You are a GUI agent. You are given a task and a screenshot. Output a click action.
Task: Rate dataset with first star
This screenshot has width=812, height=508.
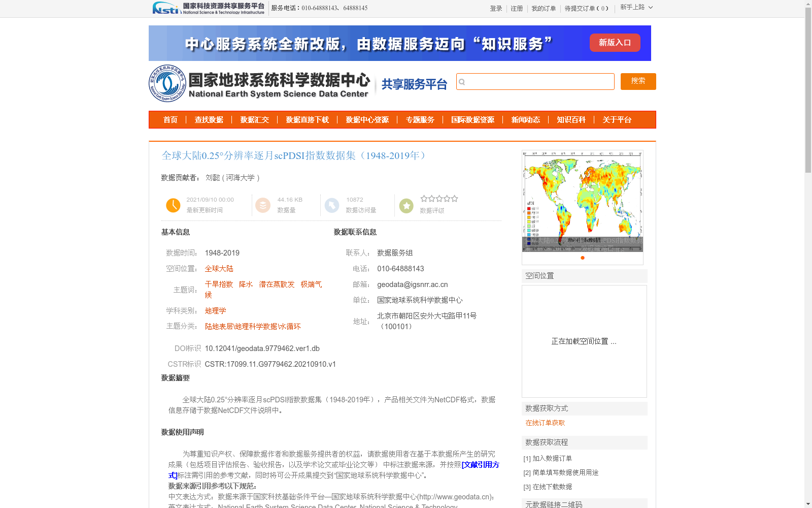(x=424, y=199)
